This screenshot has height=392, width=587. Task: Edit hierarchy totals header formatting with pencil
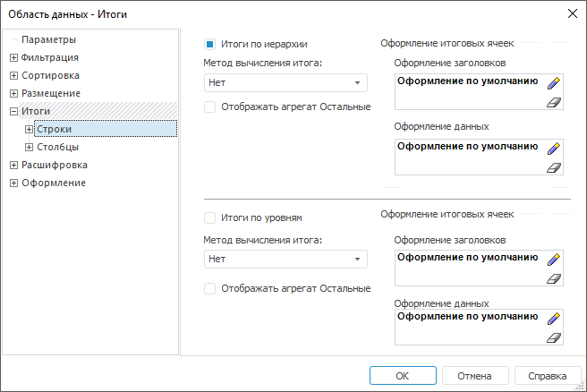pyautogui.click(x=554, y=83)
